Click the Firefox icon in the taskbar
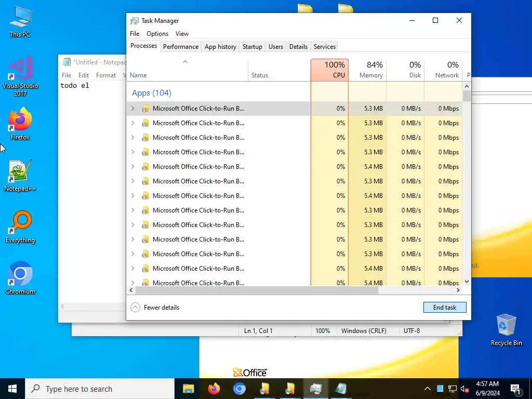 (214, 389)
